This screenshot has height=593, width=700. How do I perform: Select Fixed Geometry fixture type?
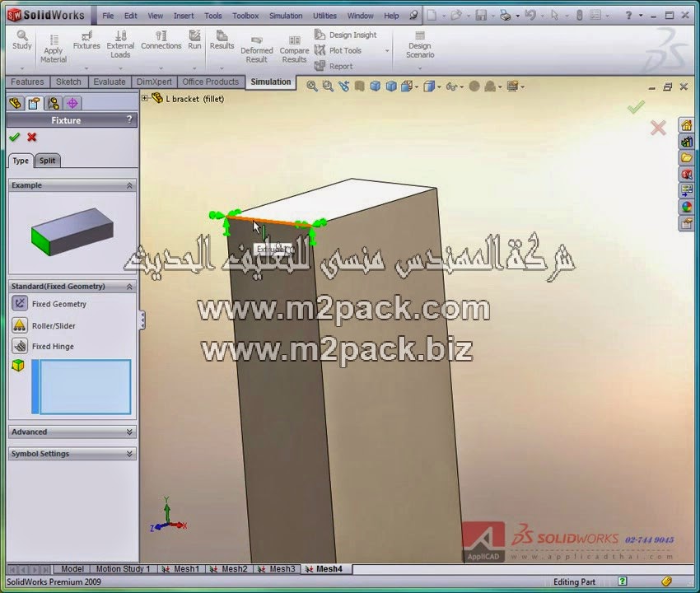(x=49, y=304)
